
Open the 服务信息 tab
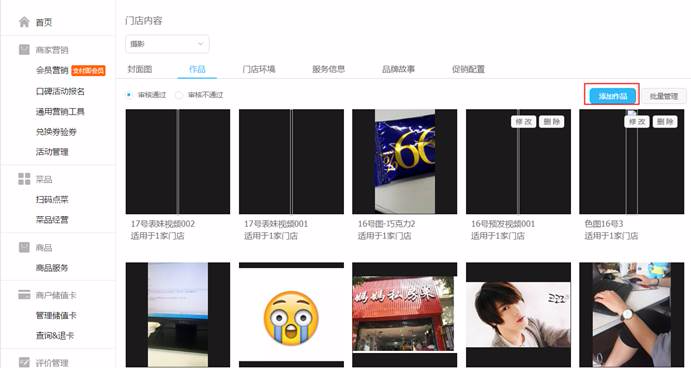point(328,69)
